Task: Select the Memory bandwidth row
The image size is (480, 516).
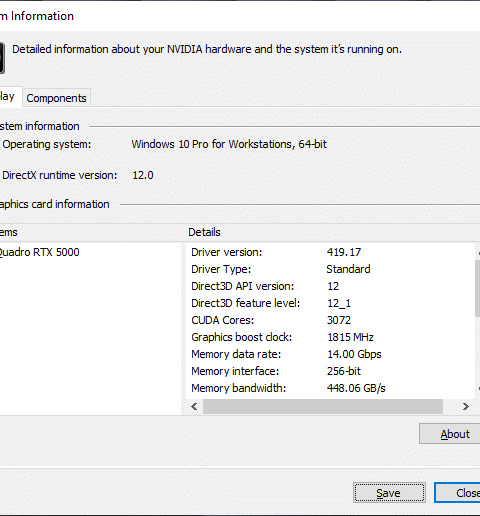Action: point(330,388)
